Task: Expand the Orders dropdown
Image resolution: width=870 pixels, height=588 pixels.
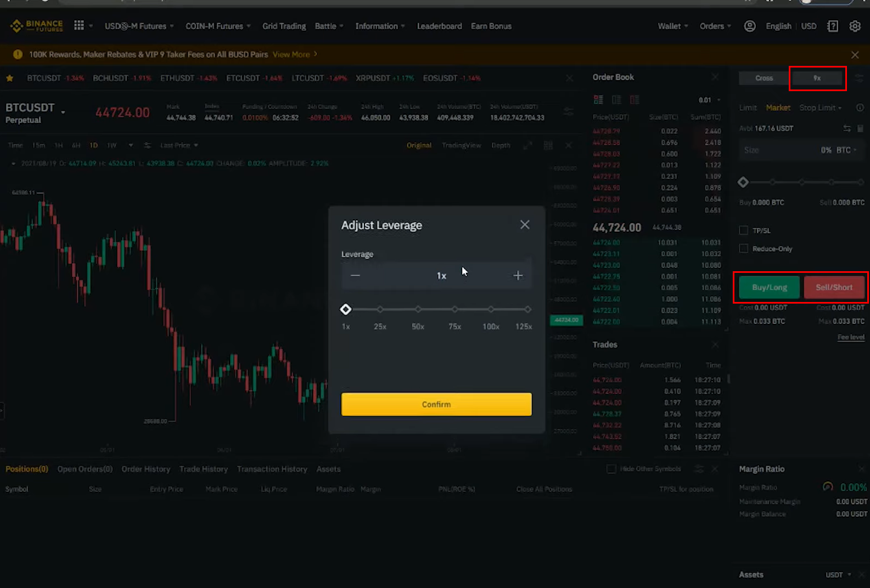Action: pos(715,26)
